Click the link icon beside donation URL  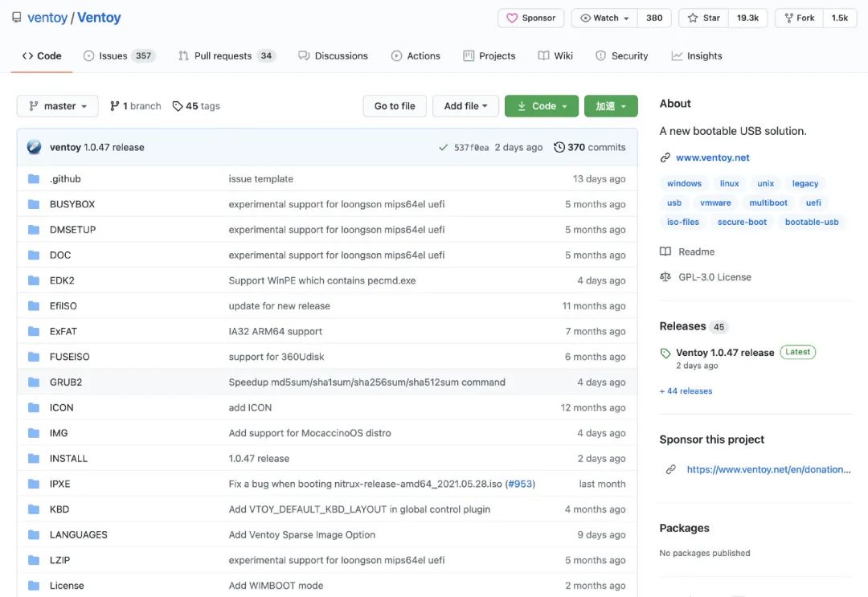(671, 470)
